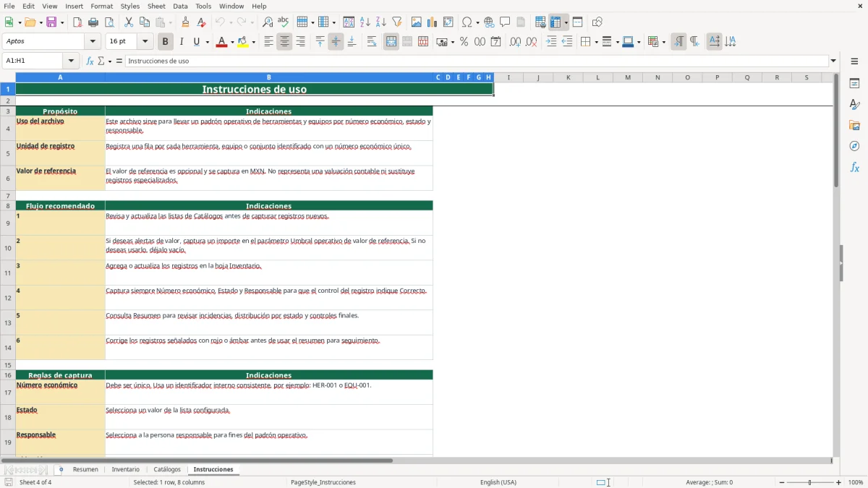Toggle Center Horizontally alignment
Image resolution: width=868 pixels, height=488 pixels.
pyautogui.click(x=284, y=42)
